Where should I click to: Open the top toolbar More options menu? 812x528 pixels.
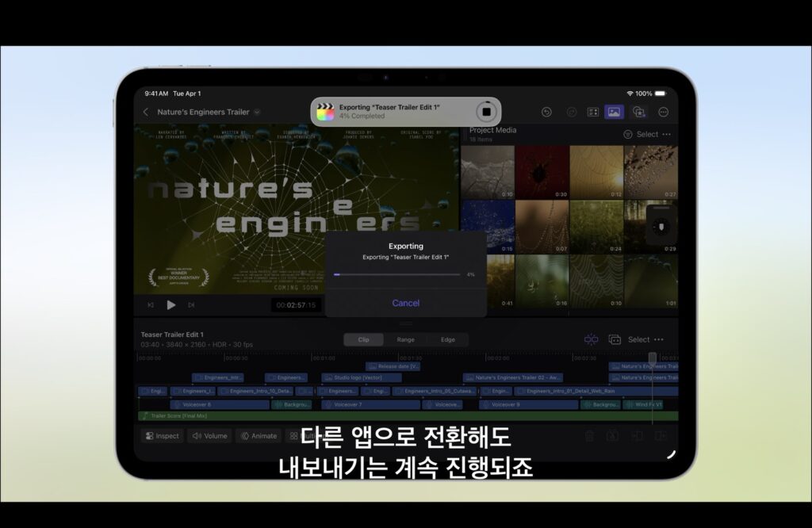coord(664,112)
